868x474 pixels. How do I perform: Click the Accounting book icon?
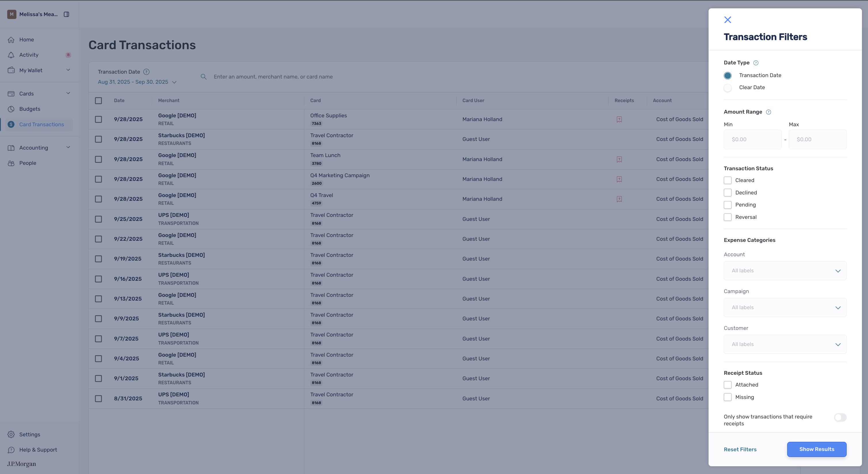pyautogui.click(x=11, y=148)
